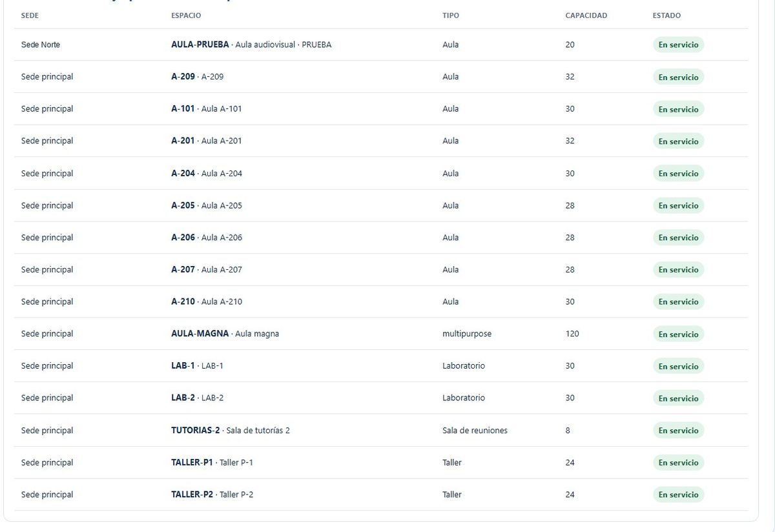Viewport: 775px width, 532px height.
Task: Click the 'En servicio' badge for A-101
Action: [678, 109]
